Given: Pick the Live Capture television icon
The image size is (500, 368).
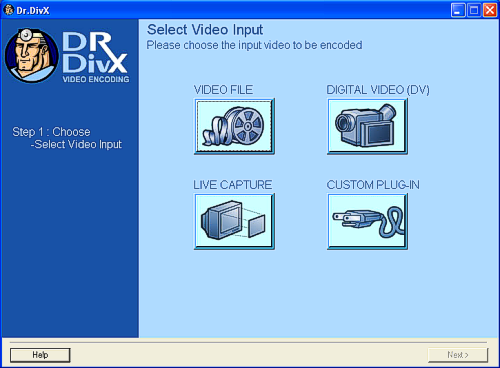Looking at the screenshot, I should tap(234, 221).
